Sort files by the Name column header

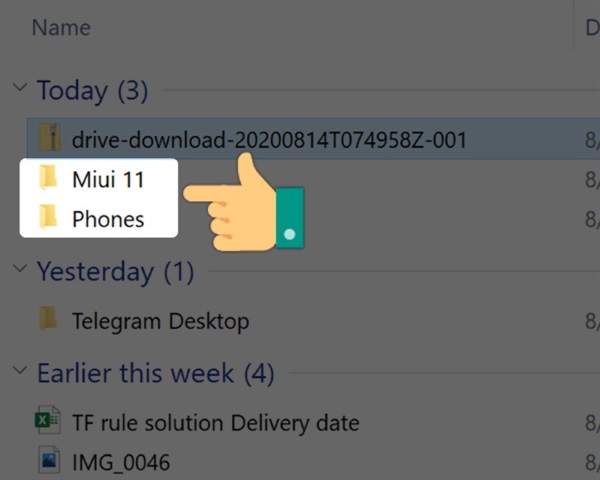click(x=61, y=28)
